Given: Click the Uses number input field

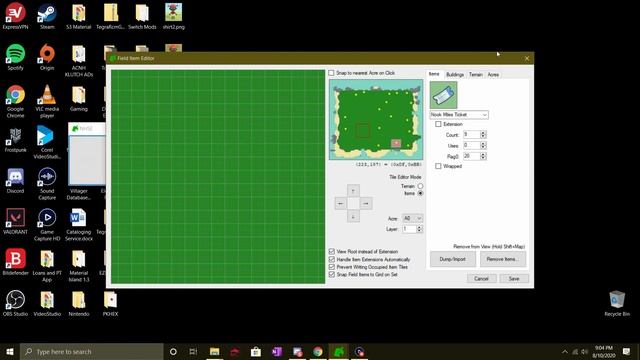Looking at the screenshot, I should click(x=471, y=145).
